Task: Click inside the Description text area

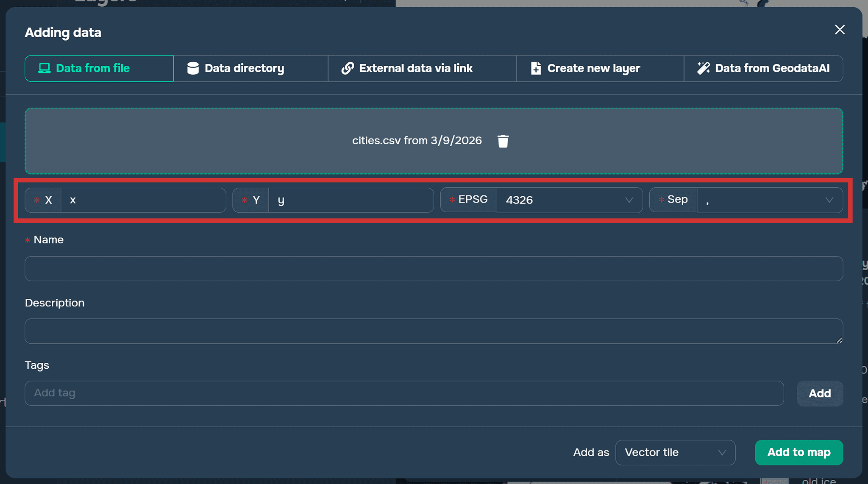Action: 433,331
